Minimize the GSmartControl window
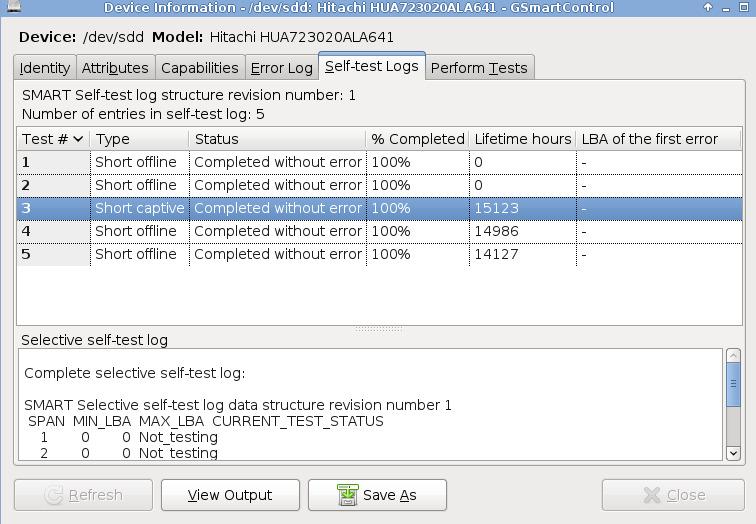Screen dimensions: 756x524 coord(726,8)
